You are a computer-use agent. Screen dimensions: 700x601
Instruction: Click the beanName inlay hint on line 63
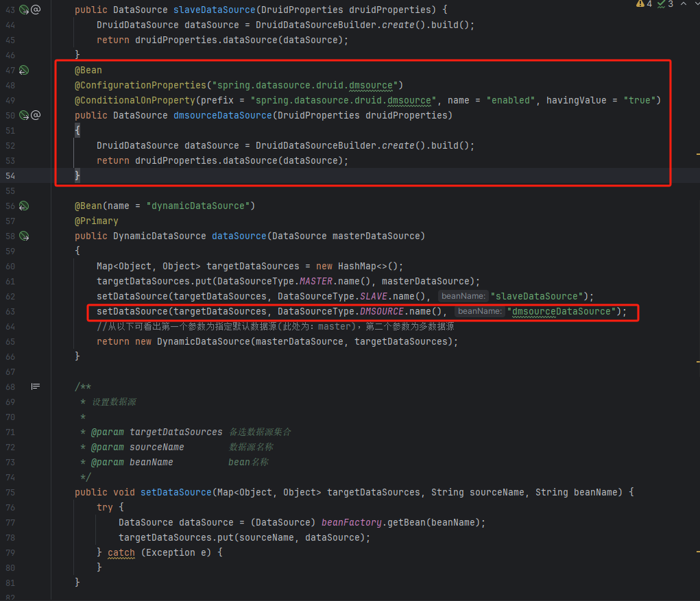479,311
